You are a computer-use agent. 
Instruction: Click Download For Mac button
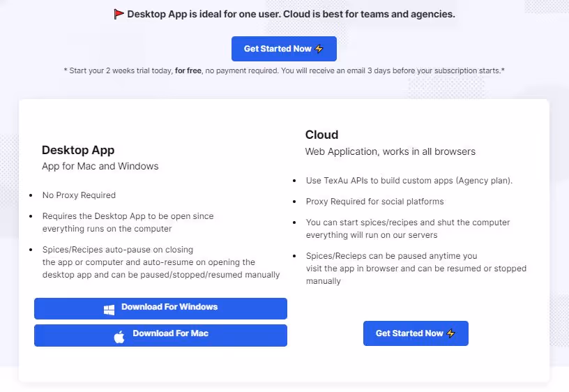160,336
